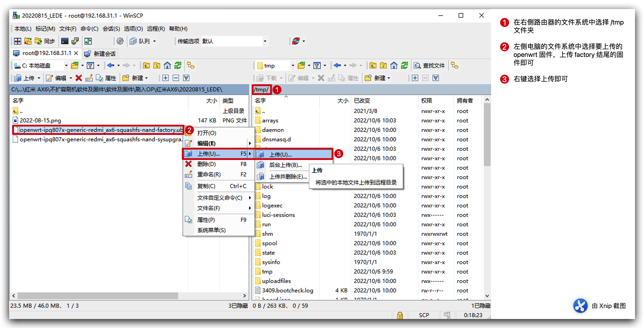This screenshot has width=644, height=328.
Task: Click the local 属性 properties button
Action: click(x=106, y=78)
